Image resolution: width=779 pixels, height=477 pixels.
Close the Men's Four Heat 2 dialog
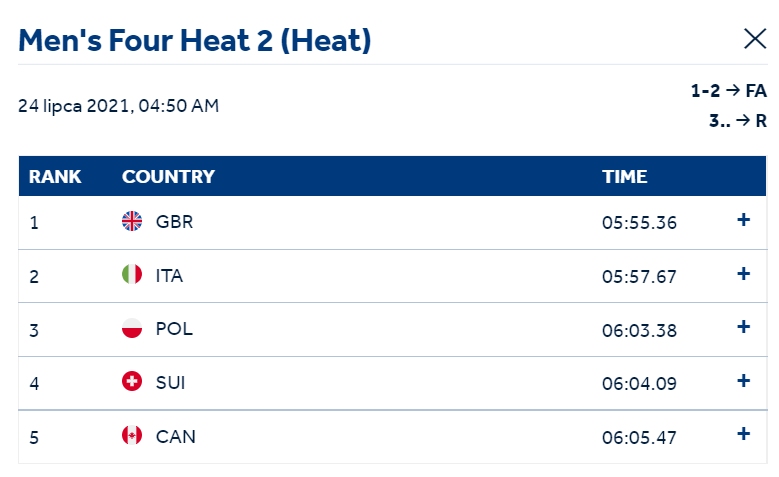(755, 39)
